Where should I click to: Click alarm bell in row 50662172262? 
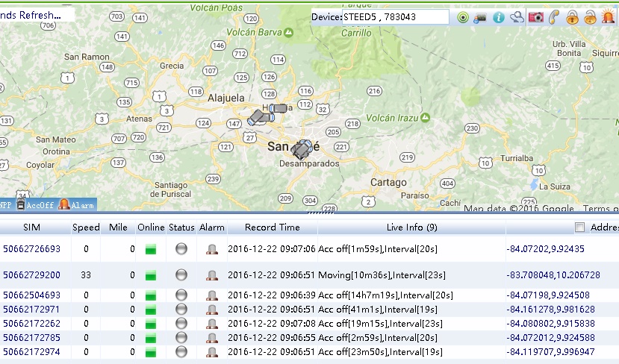212,324
